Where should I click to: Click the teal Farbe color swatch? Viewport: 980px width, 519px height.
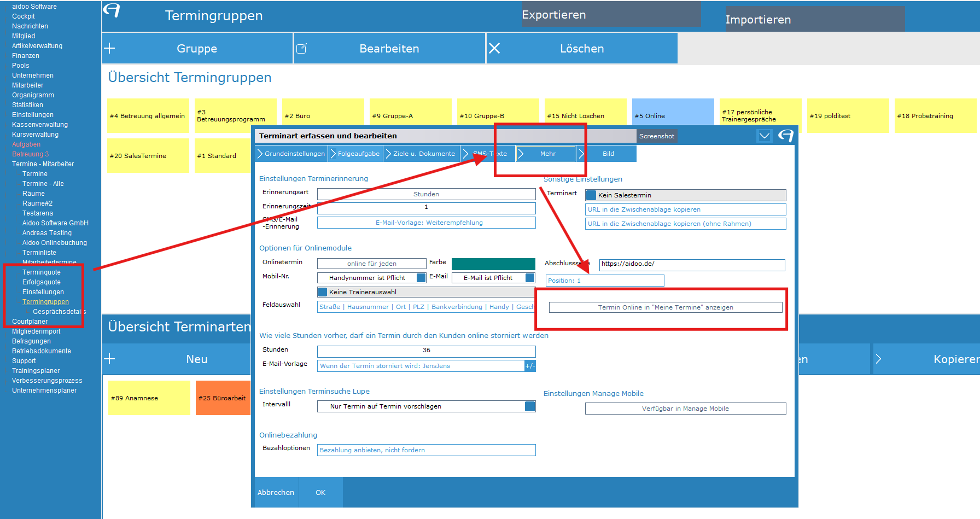pos(493,264)
